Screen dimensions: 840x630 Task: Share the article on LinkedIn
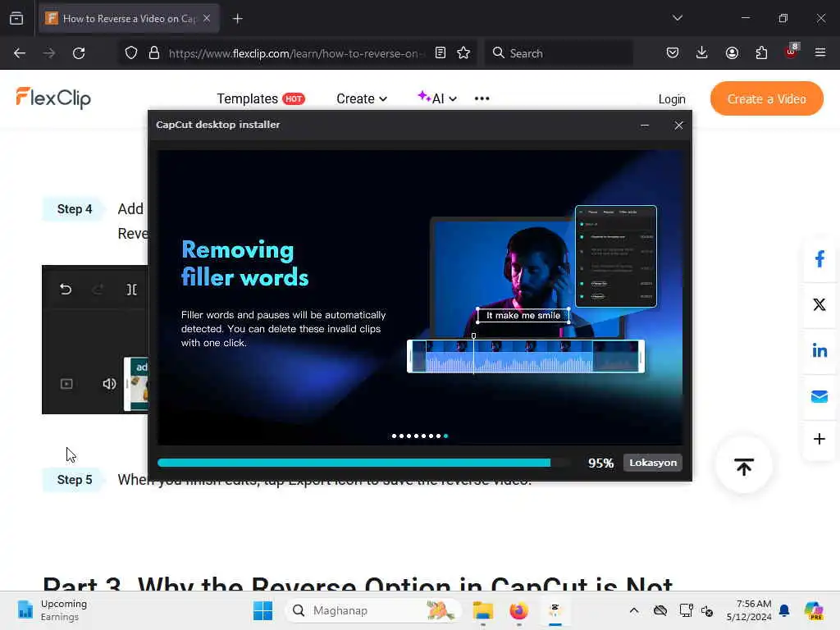tap(819, 350)
